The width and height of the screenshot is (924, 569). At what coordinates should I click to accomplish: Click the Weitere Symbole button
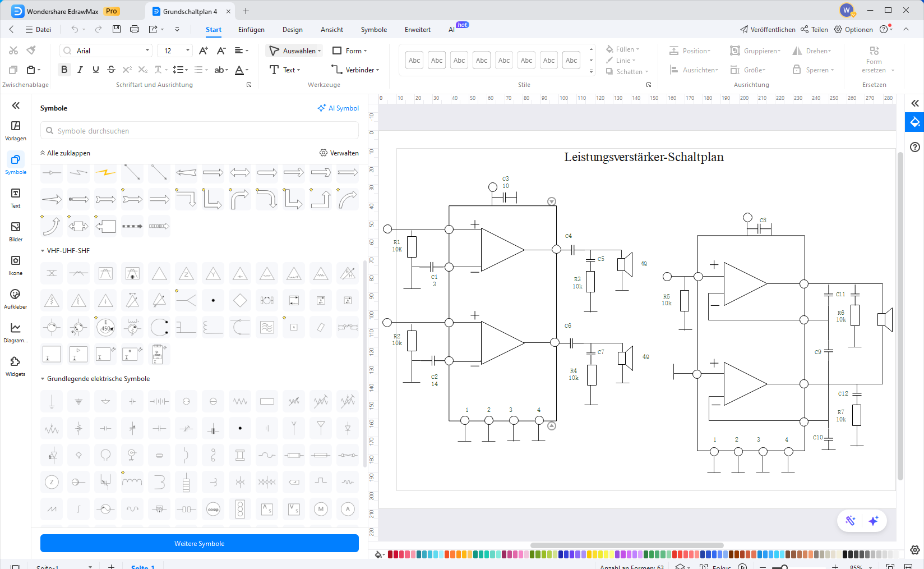200,543
